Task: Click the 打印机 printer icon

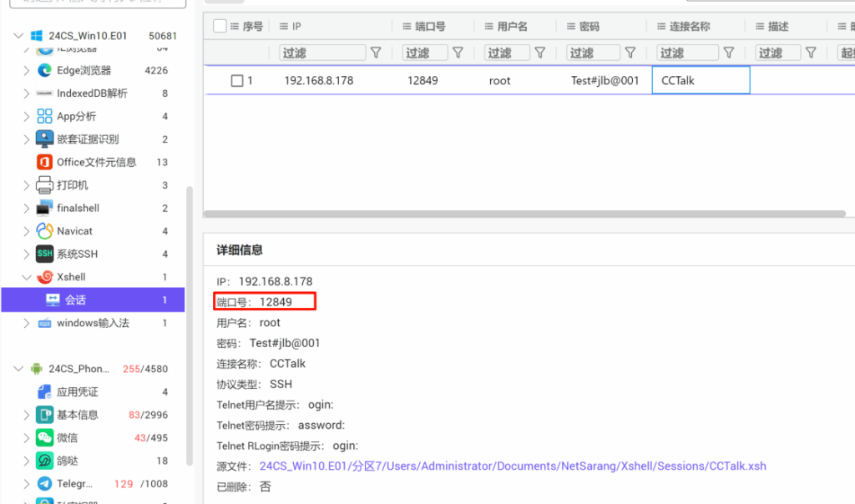Action: 43,184
